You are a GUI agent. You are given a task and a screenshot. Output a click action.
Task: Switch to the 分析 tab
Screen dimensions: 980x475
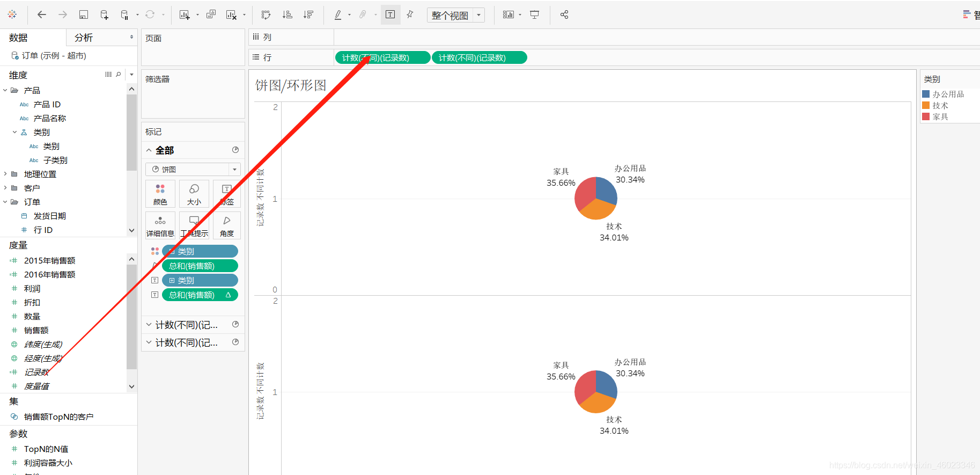84,38
